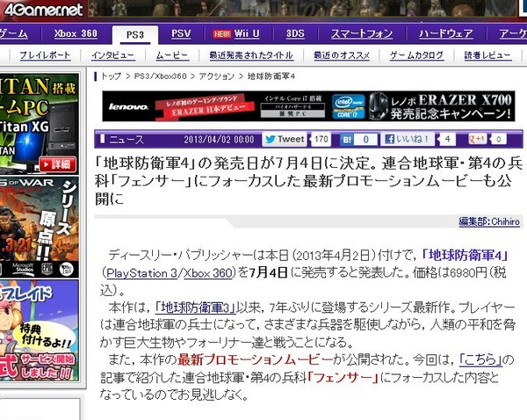Open ゲームカタログ link
Screen dimensions: 527x420
pyautogui.click(x=416, y=55)
